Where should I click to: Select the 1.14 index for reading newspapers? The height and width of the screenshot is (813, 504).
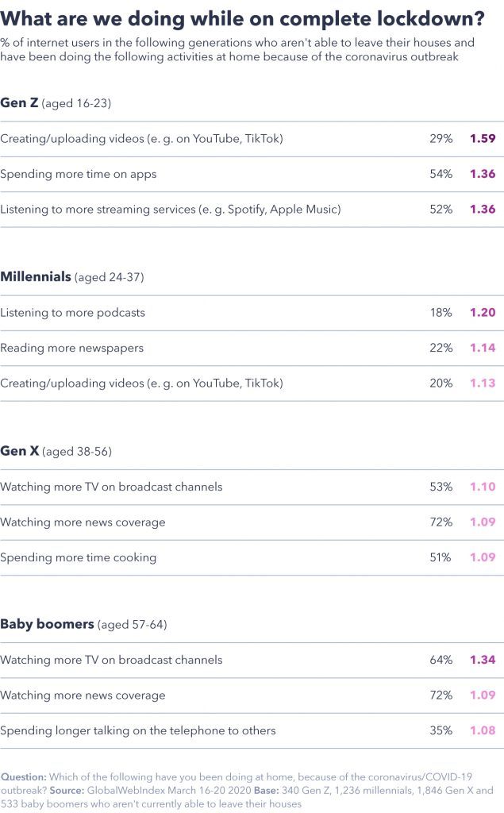pyautogui.click(x=483, y=348)
